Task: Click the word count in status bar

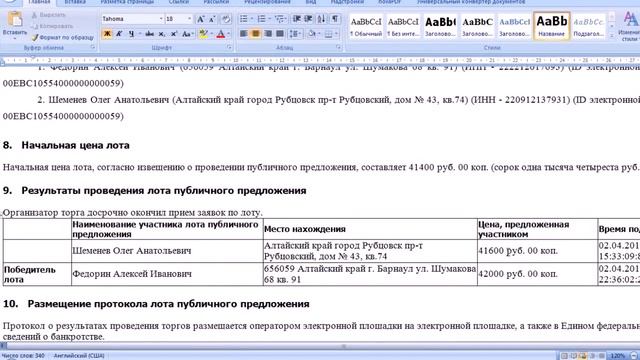Action: click(x=23, y=356)
